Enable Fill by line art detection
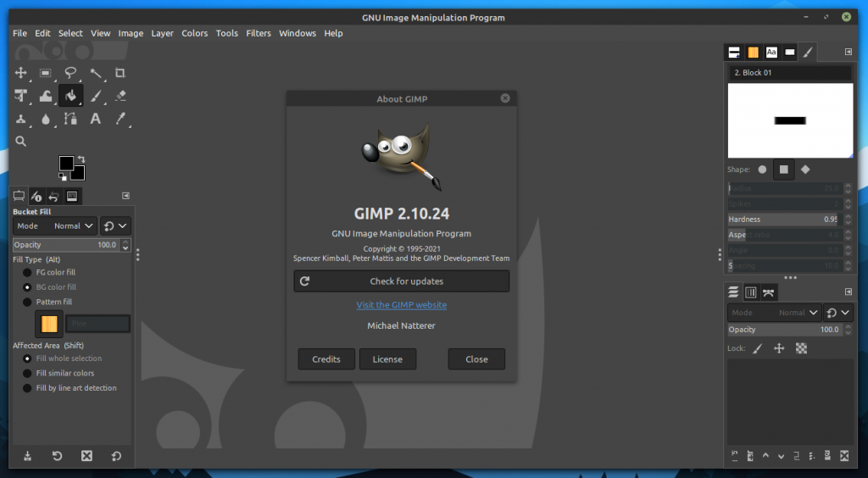This screenshot has height=478, width=868. click(28, 388)
